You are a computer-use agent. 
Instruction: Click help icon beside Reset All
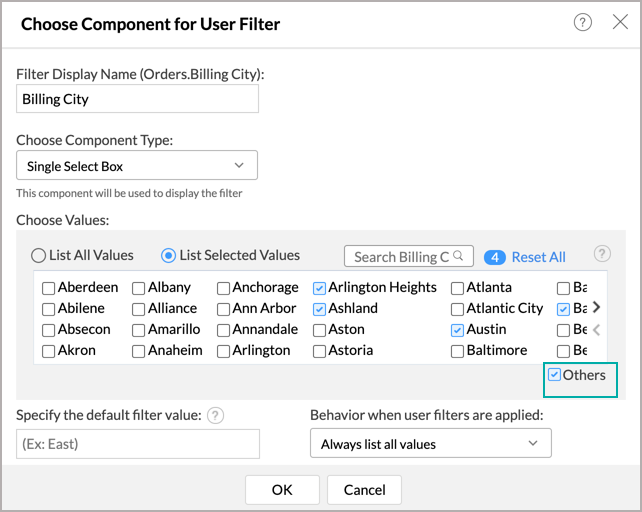pyautogui.click(x=602, y=254)
